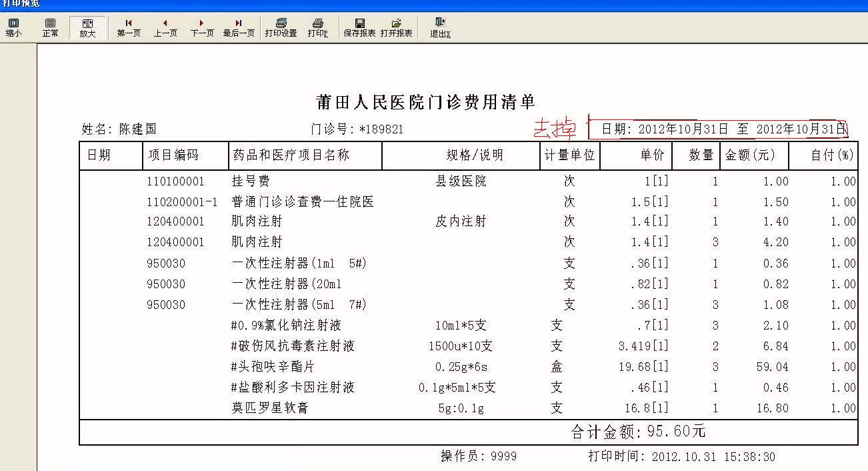Open 打印设置 print settings
868x471 pixels.
(x=281, y=27)
